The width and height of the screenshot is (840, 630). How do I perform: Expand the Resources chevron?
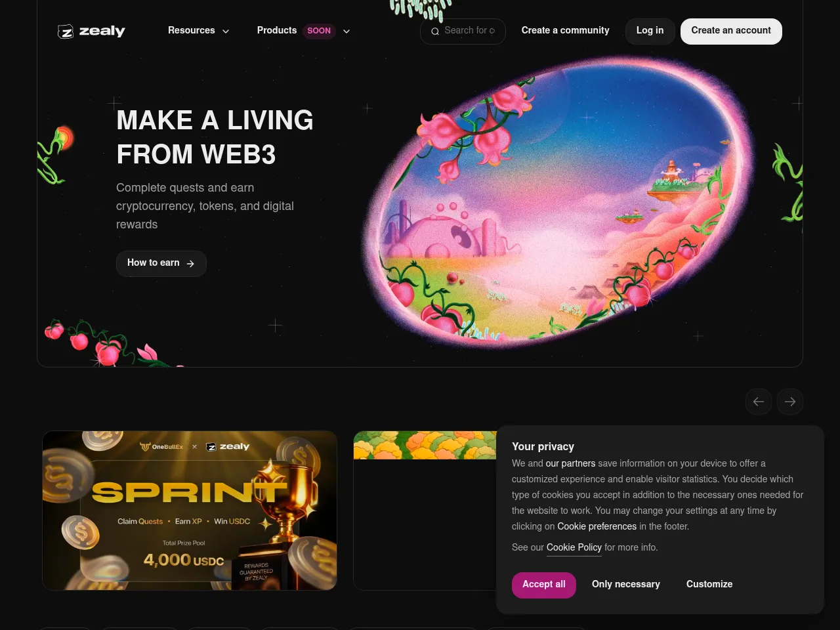226,31
